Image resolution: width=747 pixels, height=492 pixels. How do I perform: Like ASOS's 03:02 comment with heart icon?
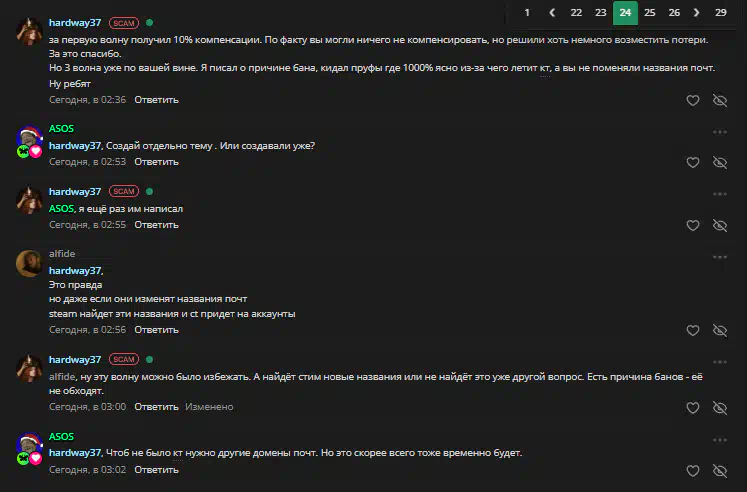tap(693, 471)
